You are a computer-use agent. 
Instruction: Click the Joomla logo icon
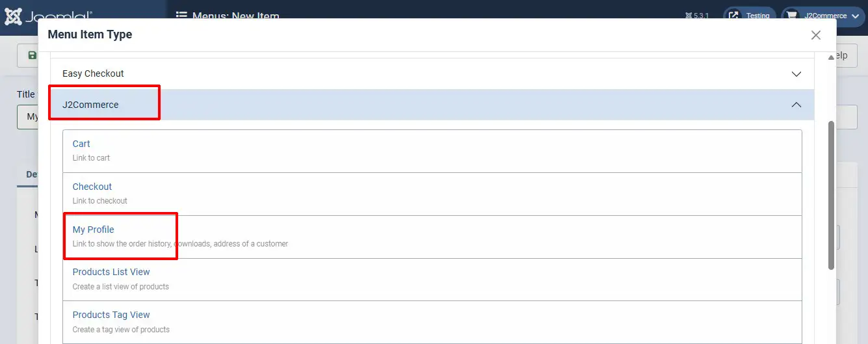point(13,16)
